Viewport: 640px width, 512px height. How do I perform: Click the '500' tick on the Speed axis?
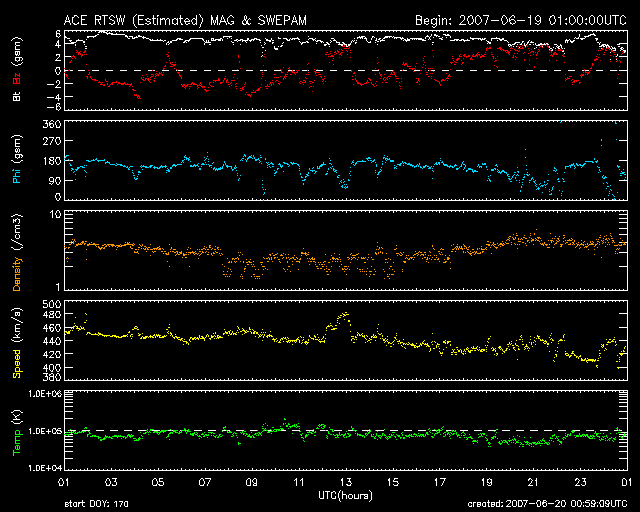(52, 304)
